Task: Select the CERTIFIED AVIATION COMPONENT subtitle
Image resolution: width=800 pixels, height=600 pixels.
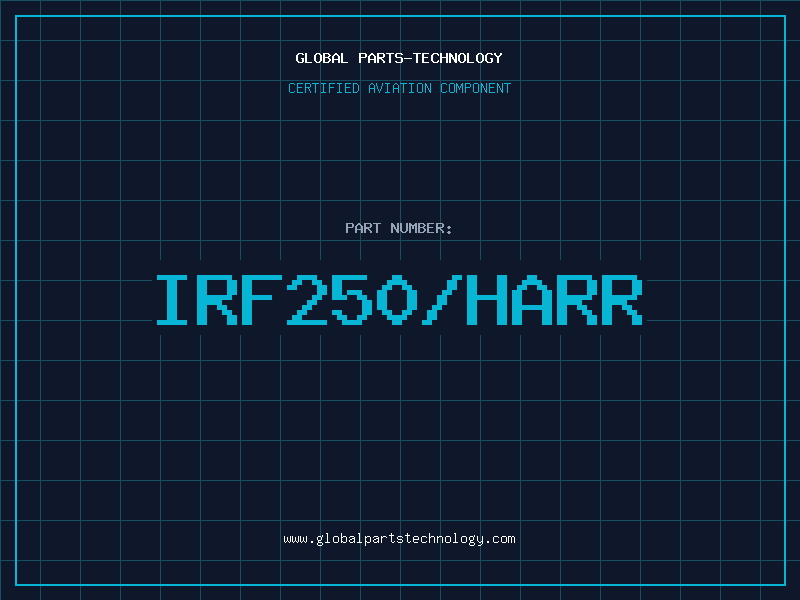Action: coord(399,88)
